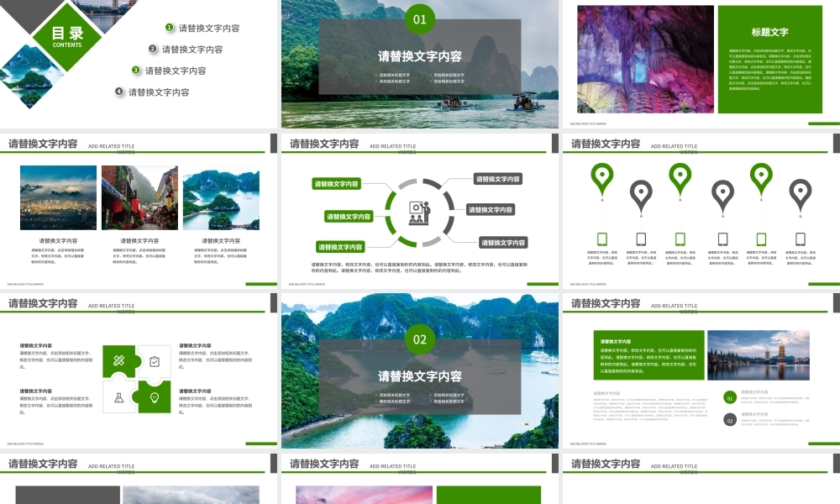Click the presenter icon inside the circular diagram
840x504 pixels.
point(419,213)
